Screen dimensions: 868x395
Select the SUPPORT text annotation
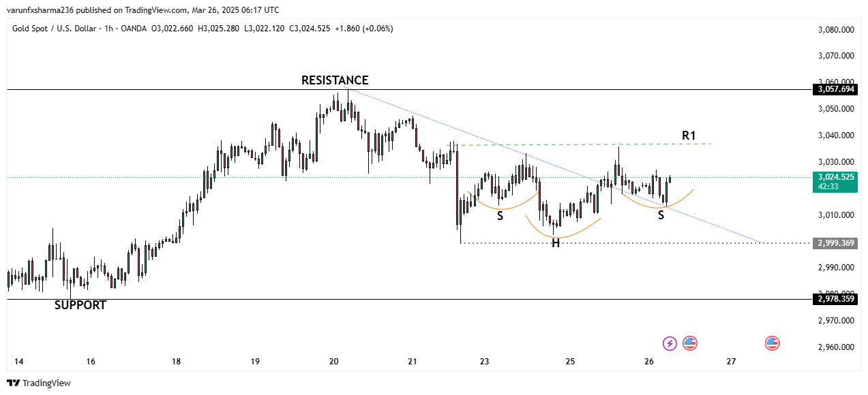tap(80, 305)
